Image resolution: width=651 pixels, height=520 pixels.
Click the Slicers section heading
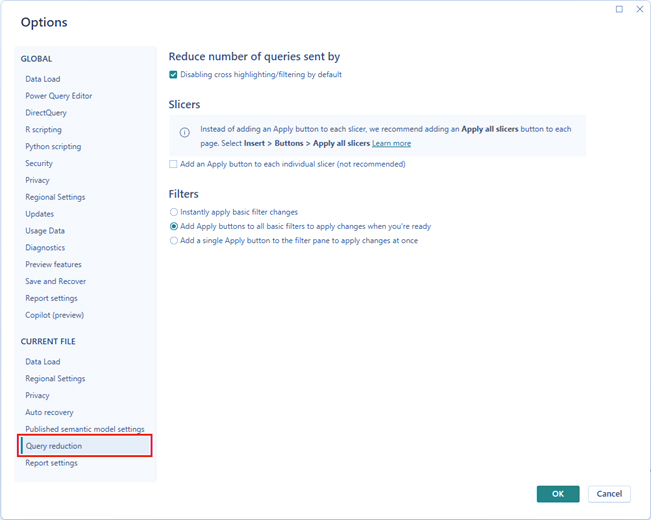coord(184,104)
